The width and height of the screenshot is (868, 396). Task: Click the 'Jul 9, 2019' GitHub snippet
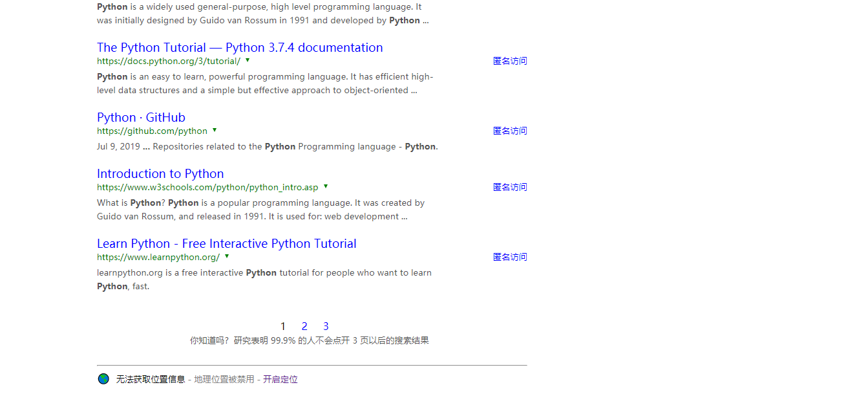click(268, 146)
